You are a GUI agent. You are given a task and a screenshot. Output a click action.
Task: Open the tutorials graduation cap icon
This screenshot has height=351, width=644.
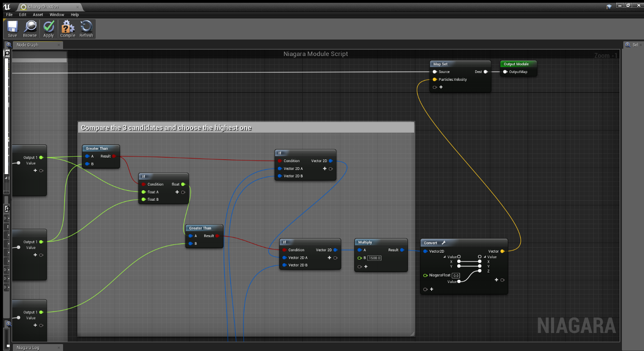coord(609,6)
